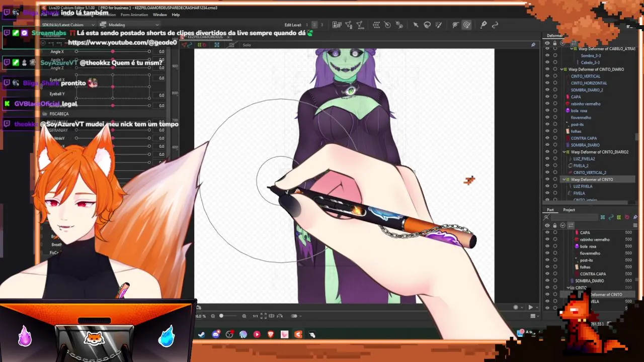Click the pin icon above canvas
644x362 pixels.
pyautogui.click(x=533, y=45)
